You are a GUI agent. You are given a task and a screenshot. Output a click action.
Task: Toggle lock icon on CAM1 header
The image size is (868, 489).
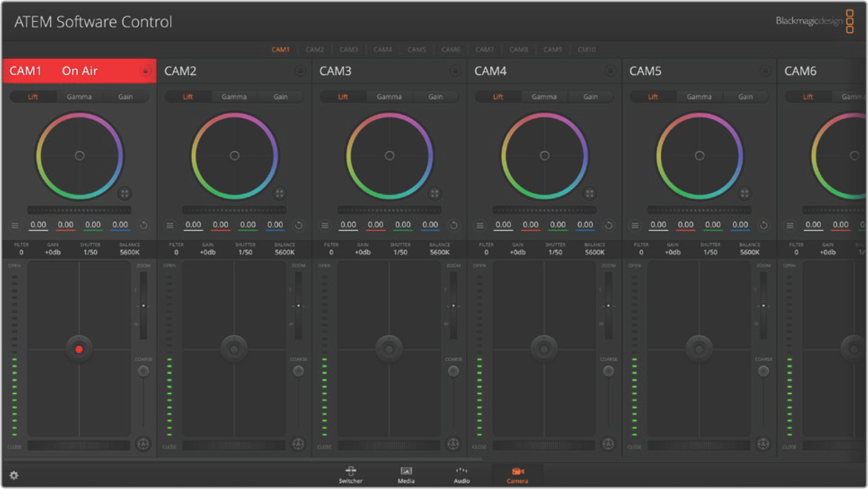146,71
